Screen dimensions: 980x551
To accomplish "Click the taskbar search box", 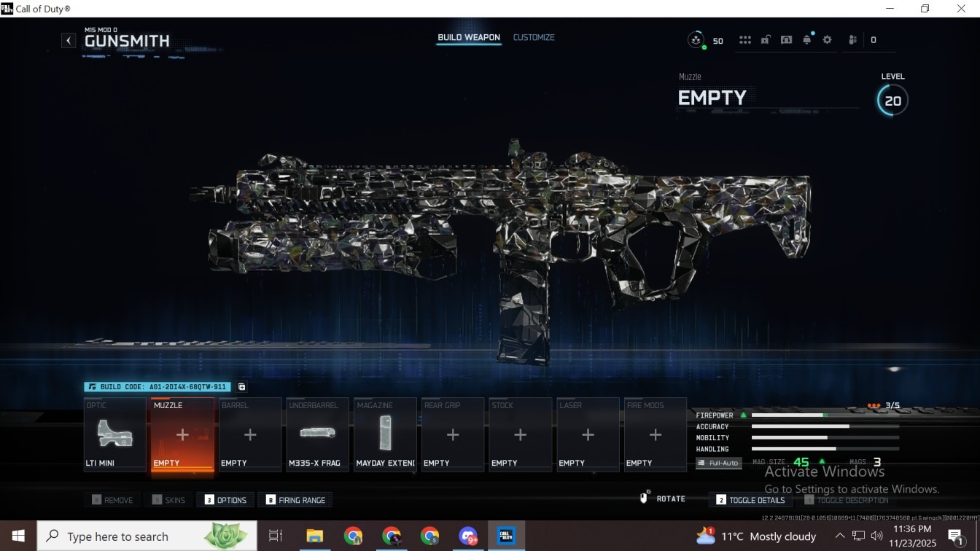I will point(147,536).
